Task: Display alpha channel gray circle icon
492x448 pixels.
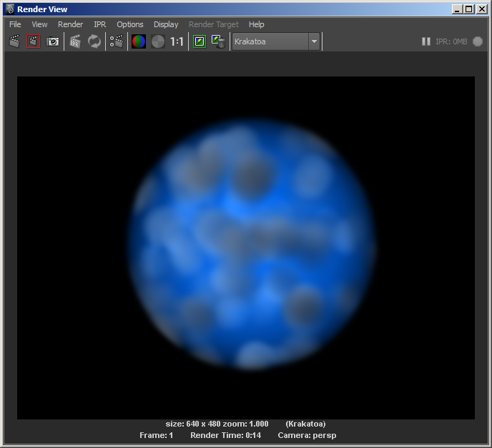Action: pyautogui.click(x=158, y=41)
